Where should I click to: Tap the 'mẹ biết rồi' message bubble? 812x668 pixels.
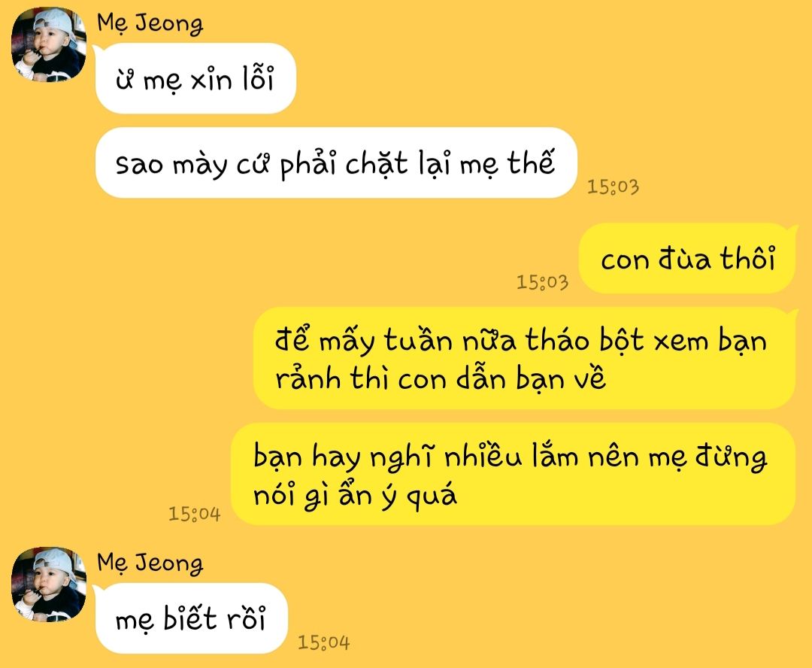(x=191, y=618)
